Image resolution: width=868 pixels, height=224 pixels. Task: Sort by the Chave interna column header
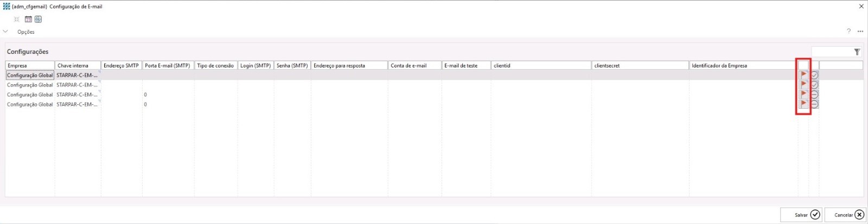pyautogui.click(x=78, y=65)
